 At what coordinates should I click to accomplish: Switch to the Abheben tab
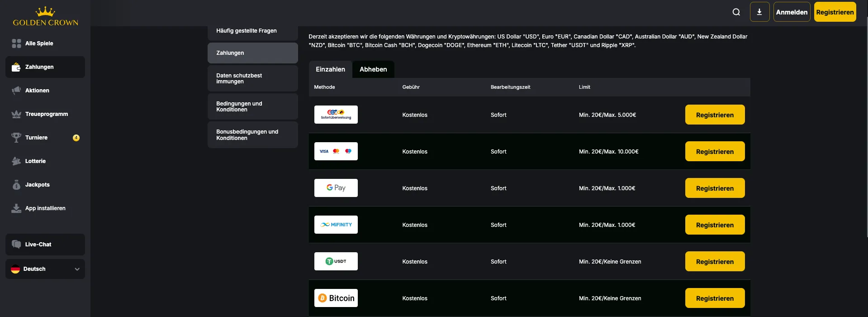373,69
